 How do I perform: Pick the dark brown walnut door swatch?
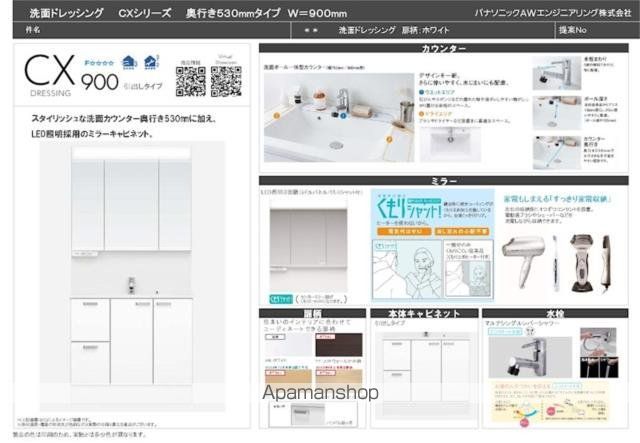(x=339, y=345)
